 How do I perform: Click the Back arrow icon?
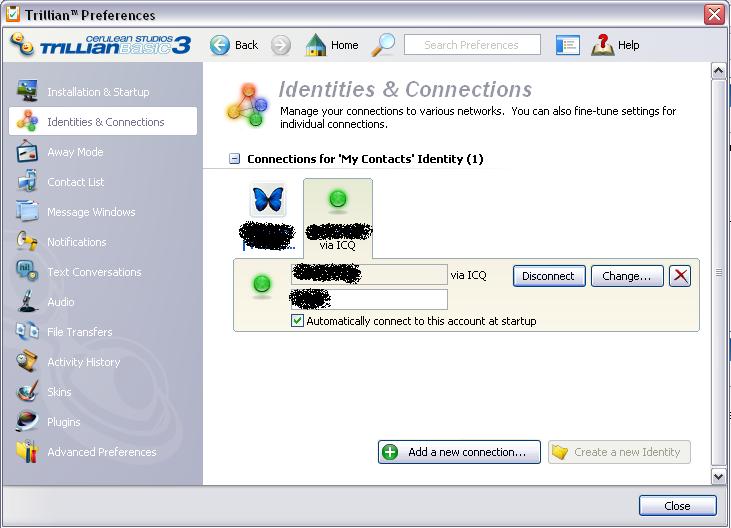(x=220, y=45)
